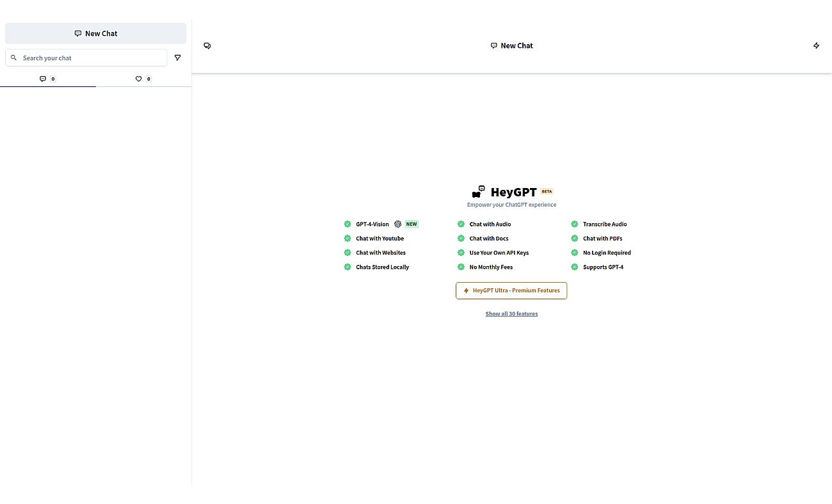Click the No Login Required feature
Screen dimensions: 832x504
pos(607,253)
